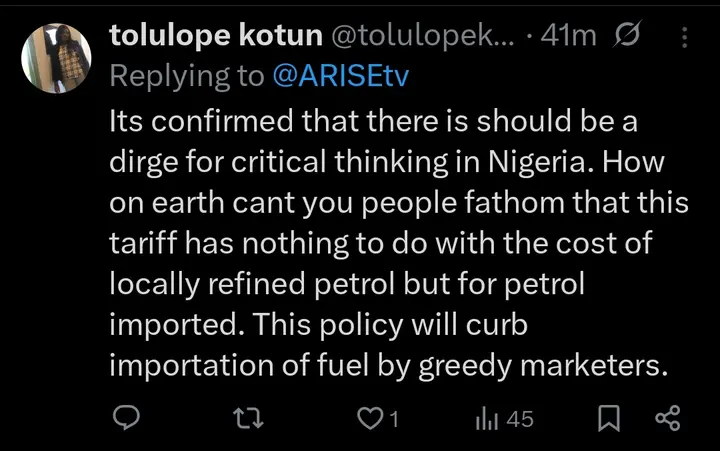This screenshot has width=720, height=451.
Task: Open the three-dot more options menu
Action: point(685,37)
